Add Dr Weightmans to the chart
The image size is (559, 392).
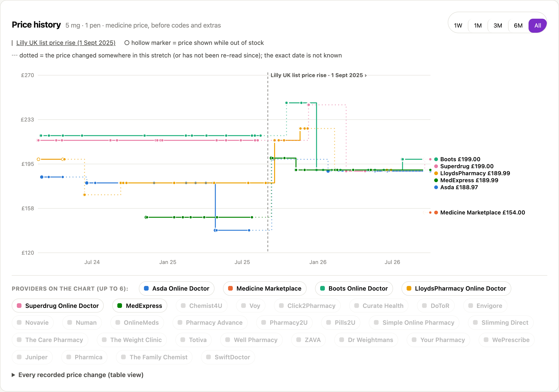pyautogui.click(x=366, y=340)
